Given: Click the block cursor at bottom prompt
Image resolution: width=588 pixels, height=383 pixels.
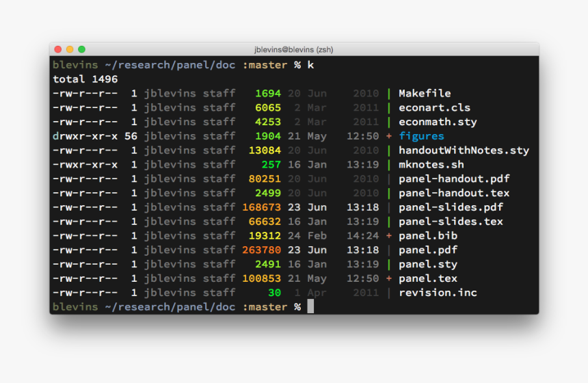Looking at the screenshot, I should 310,306.
